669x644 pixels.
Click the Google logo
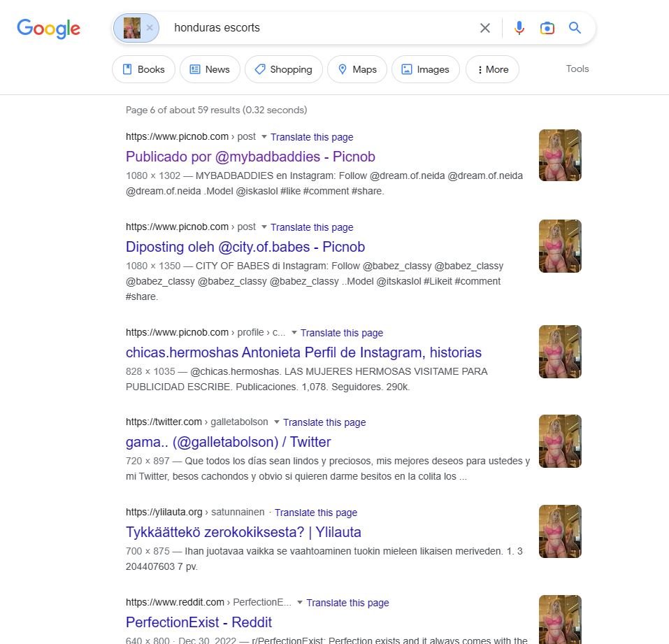pyautogui.click(x=48, y=28)
